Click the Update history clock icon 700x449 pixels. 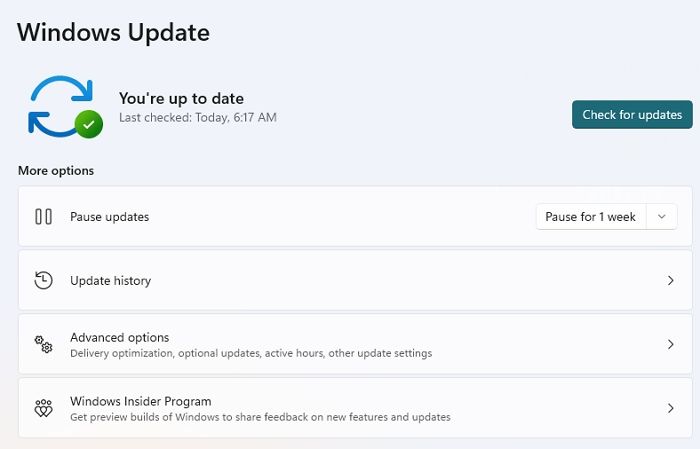[x=43, y=281]
